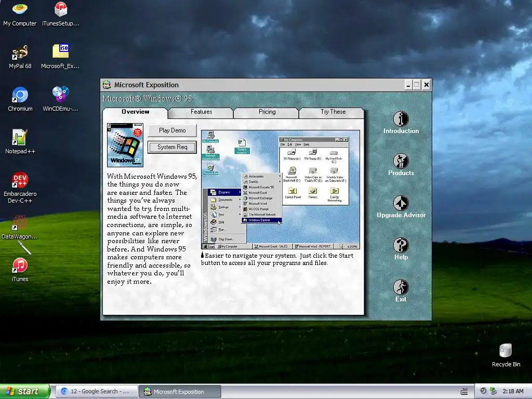
Task: Click the Windows 95 desktop preview image
Action: (280, 190)
